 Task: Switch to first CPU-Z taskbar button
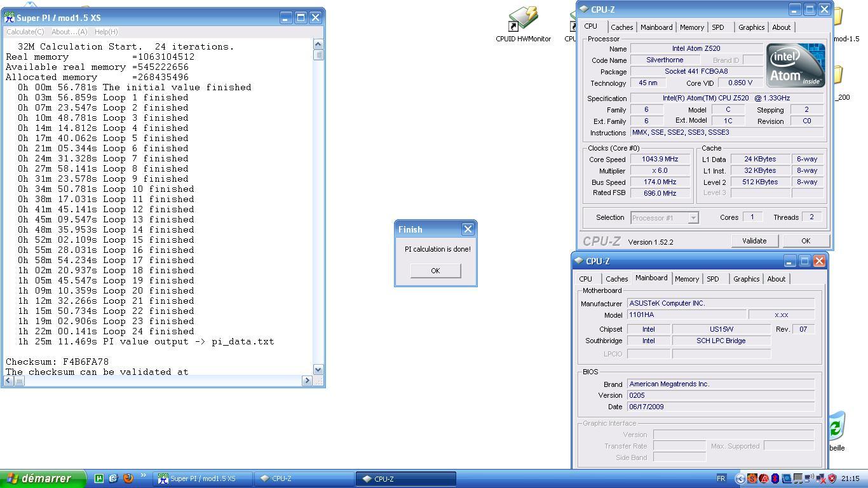[304, 478]
